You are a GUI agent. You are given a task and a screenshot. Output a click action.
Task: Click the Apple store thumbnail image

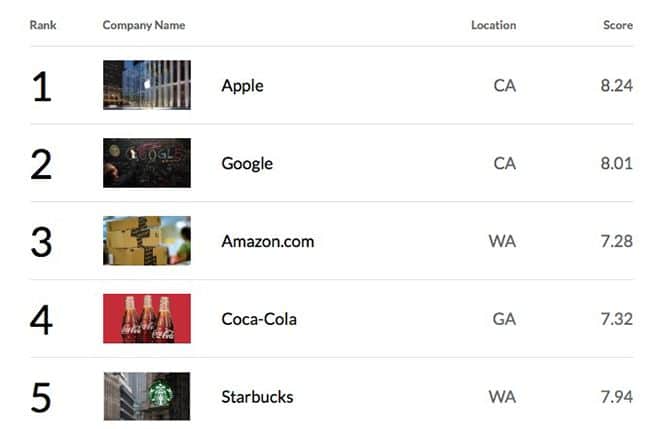(x=146, y=85)
